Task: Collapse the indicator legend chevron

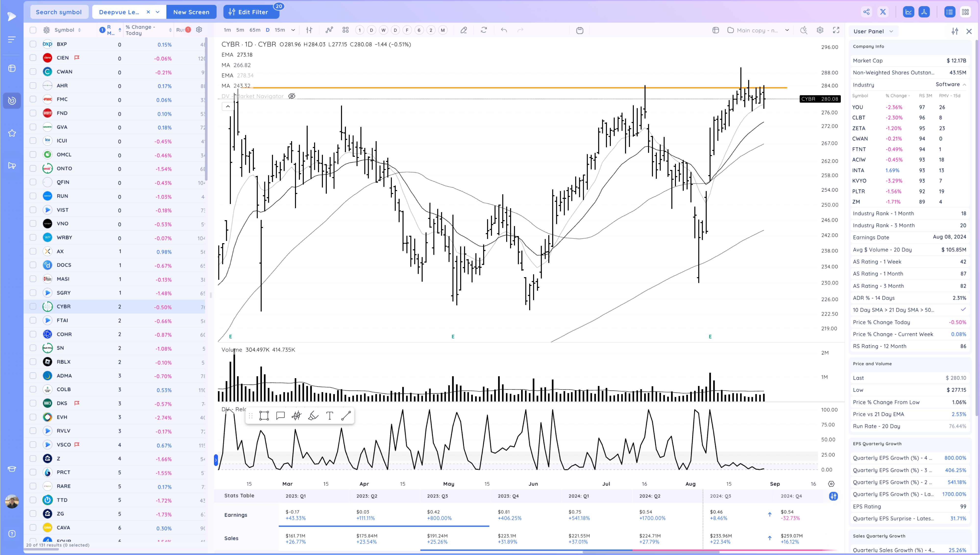Action: [x=228, y=106]
